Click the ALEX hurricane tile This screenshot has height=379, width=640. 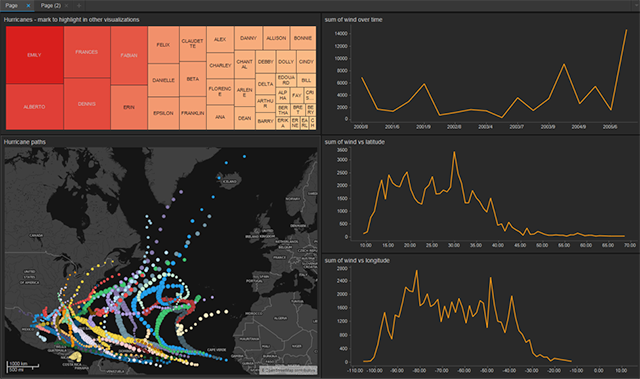pyautogui.click(x=220, y=40)
